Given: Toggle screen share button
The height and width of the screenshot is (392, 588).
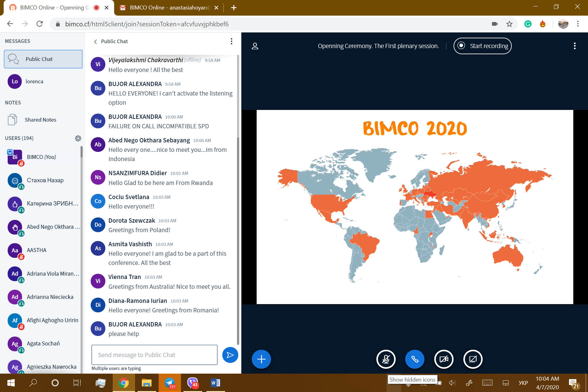Looking at the screenshot, I should (x=473, y=359).
